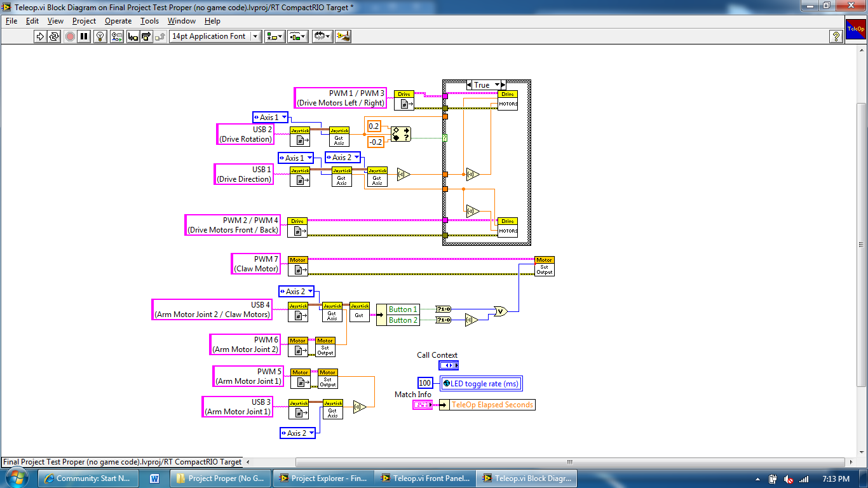Viewport: 868px width, 488px height.
Task: Click the horizontal scrollbar thumb
Action: 570,462
